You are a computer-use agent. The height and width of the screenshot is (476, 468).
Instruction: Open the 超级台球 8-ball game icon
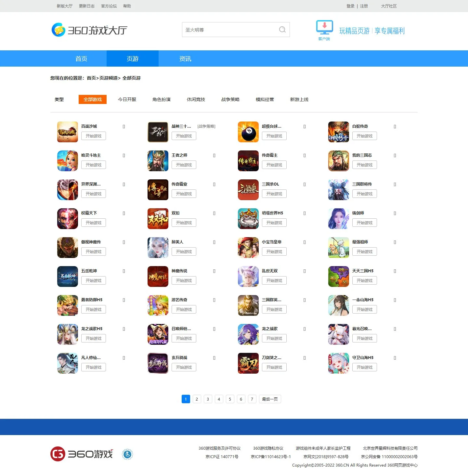tap(248, 132)
